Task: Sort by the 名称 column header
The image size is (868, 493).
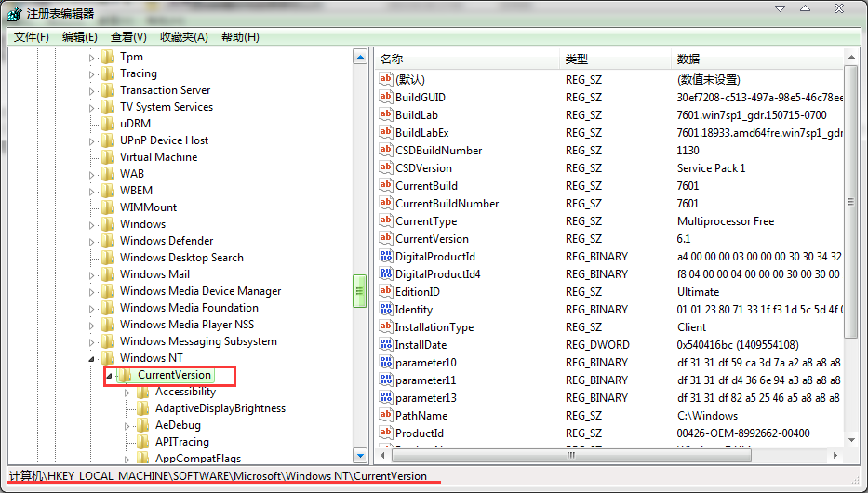Action: tap(468, 60)
